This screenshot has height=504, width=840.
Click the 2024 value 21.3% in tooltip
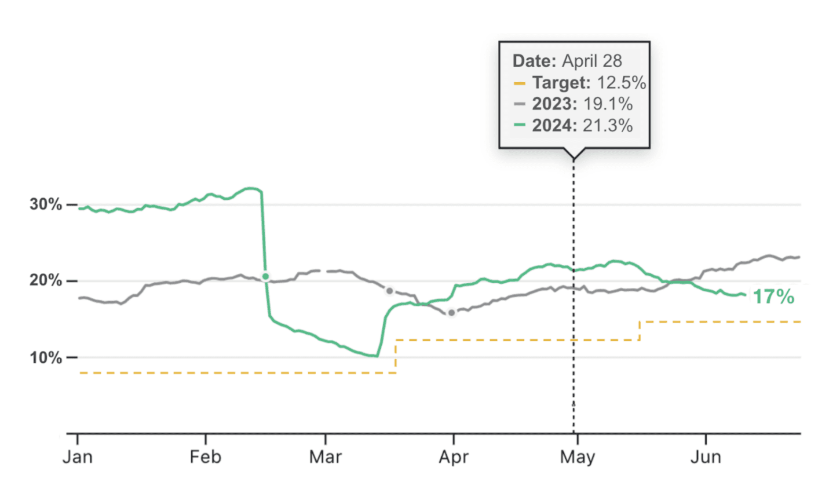click(608, 126)
